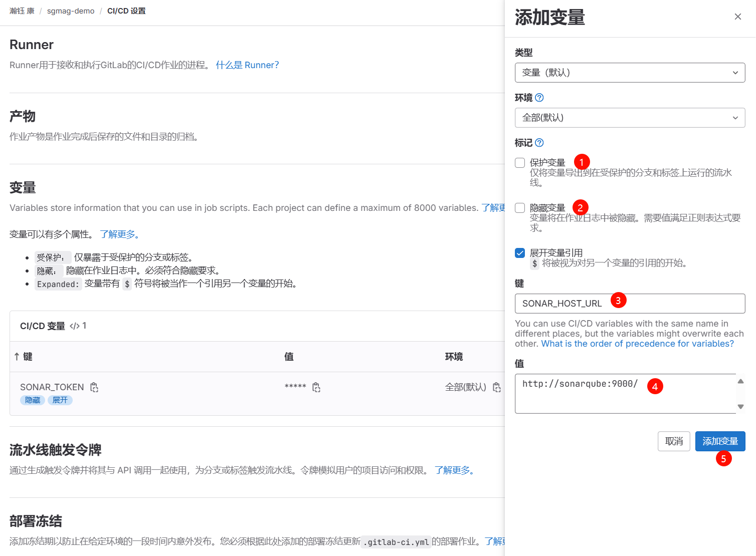Open the 环境 environment scope dropdown
Screen dimensions: 756x556
(630, 118)
